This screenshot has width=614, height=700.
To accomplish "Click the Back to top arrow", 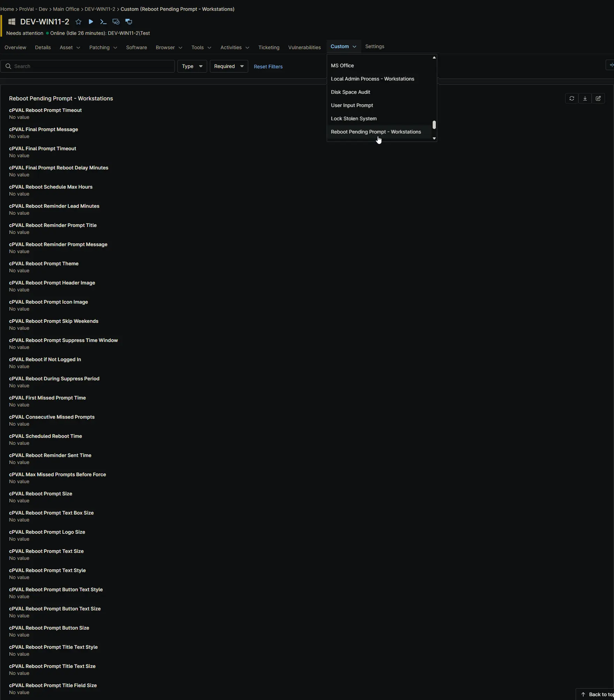I will (583, 694).
